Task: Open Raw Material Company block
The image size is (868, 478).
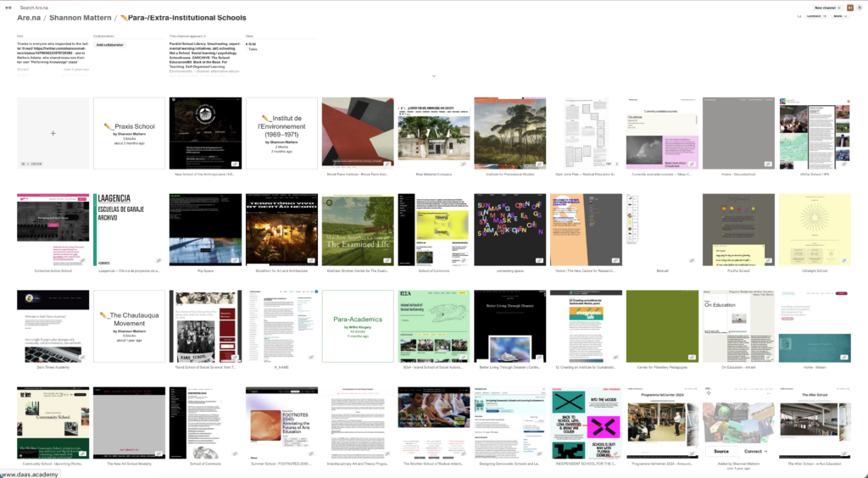Action: 434,133
